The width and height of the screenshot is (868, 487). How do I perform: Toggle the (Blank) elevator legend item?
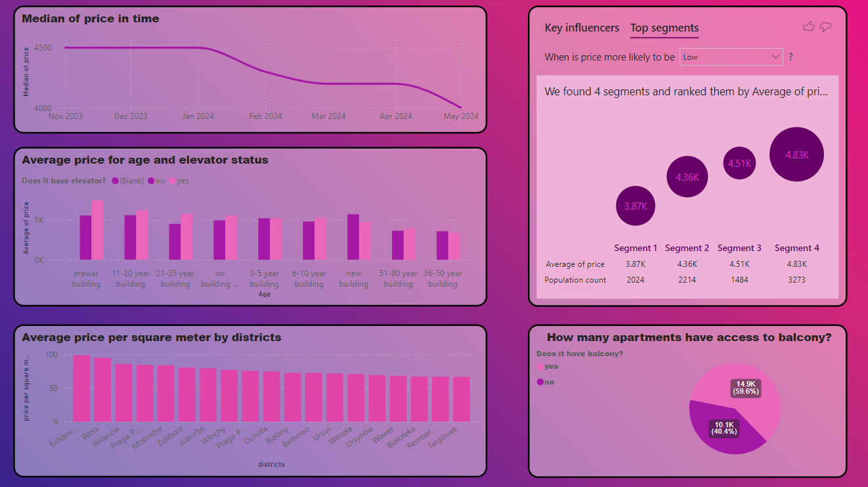pos(129,180)
